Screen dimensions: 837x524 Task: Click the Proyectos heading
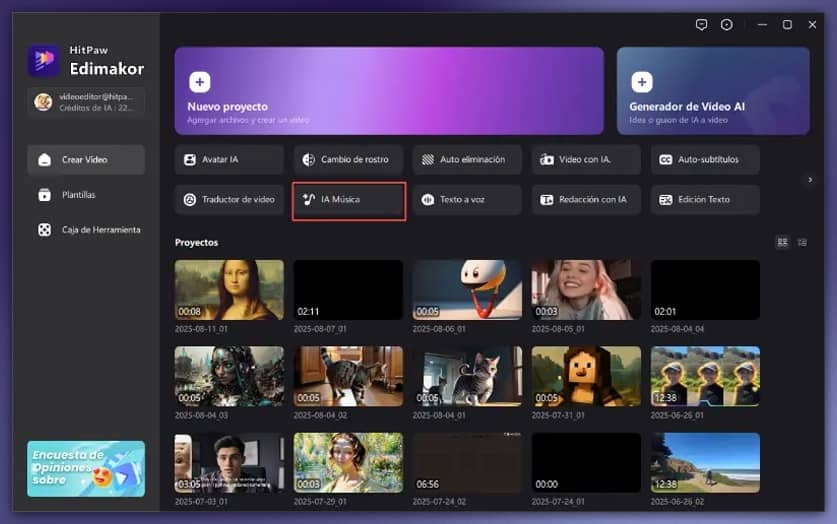click(196, 242)
